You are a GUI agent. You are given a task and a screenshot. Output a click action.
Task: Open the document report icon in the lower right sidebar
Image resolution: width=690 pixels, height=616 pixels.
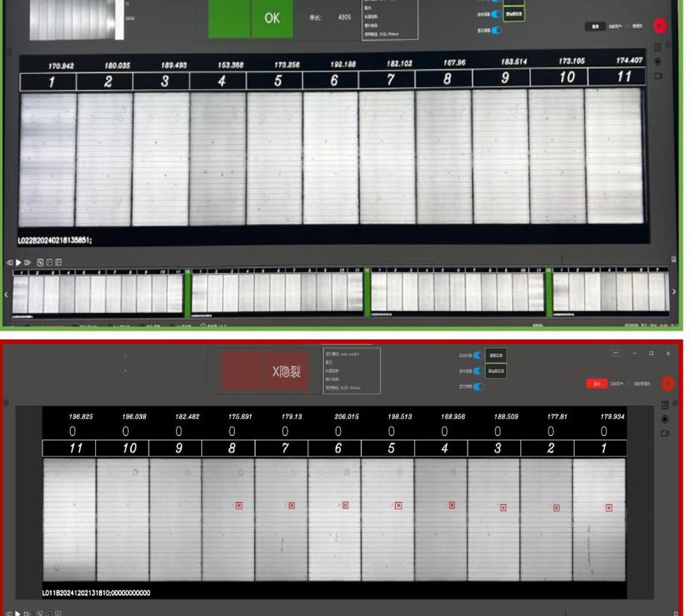(x=665, y=405)
